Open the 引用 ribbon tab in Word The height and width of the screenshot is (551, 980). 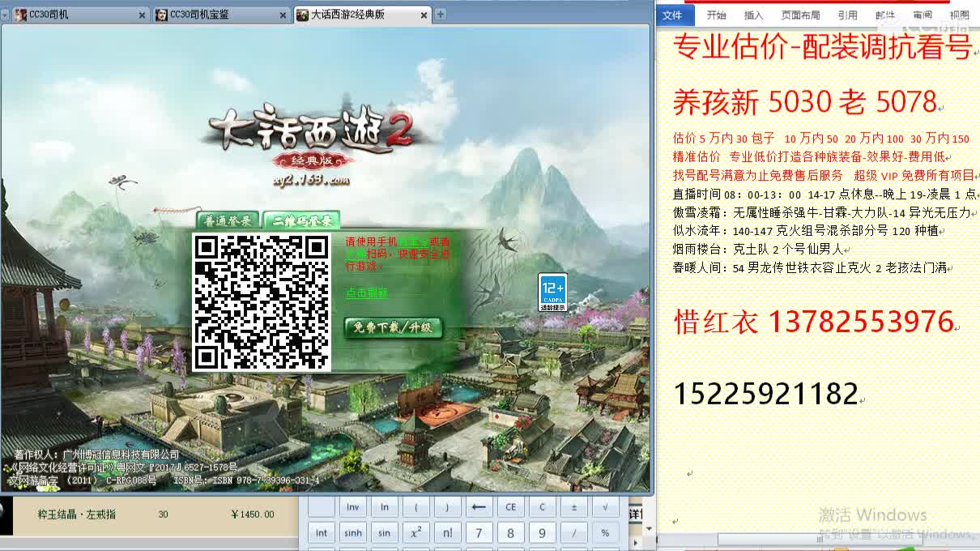pos(847,15)
